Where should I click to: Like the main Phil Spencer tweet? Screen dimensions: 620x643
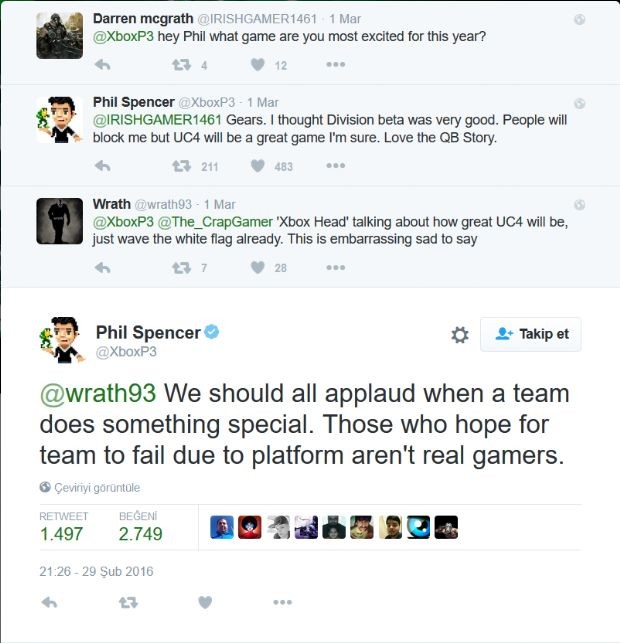205,602
